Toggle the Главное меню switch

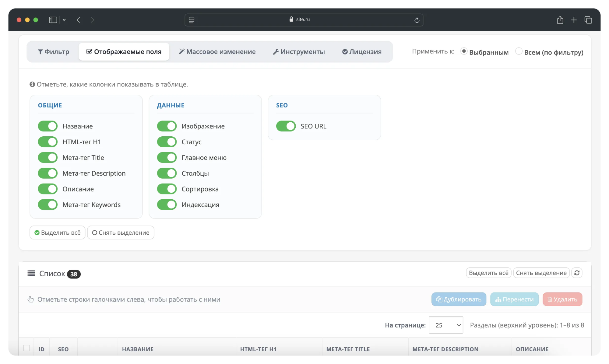point(167,158)
